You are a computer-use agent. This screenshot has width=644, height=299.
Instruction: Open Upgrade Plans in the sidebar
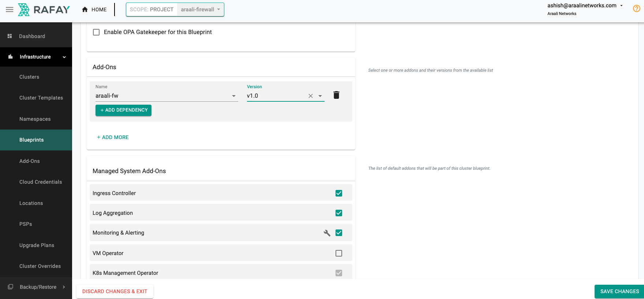(36, 245)
